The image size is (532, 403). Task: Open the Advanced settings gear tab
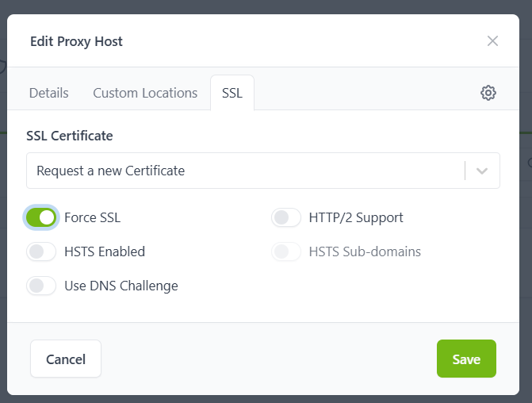(x=488, y=93)
